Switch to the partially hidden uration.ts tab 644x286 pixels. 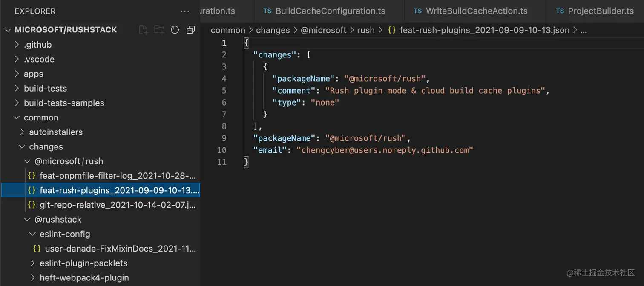tap(227, 11)
